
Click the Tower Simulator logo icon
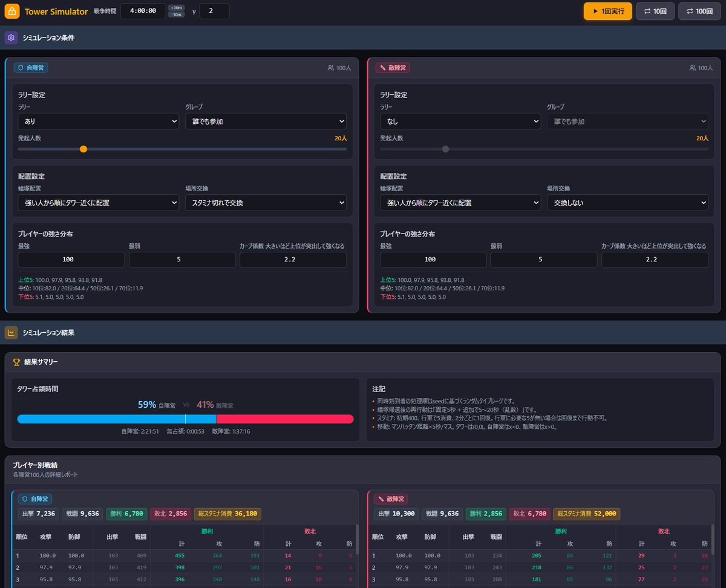(11, 11)
